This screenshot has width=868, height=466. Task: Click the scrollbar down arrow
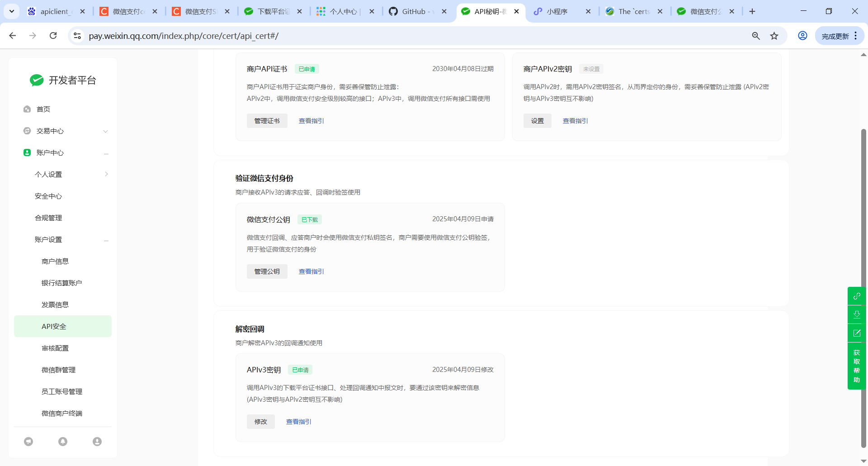pos(863,461)
